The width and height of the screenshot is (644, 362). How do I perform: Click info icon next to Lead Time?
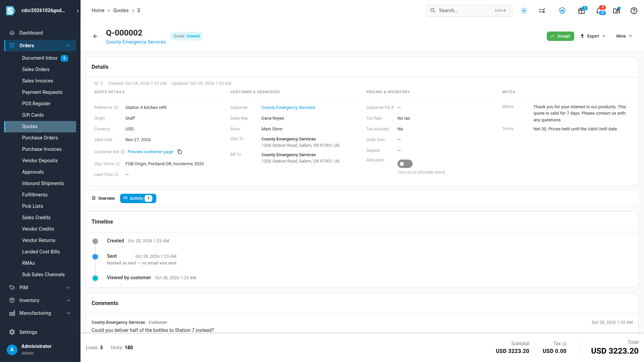click(x=116, y=175)
